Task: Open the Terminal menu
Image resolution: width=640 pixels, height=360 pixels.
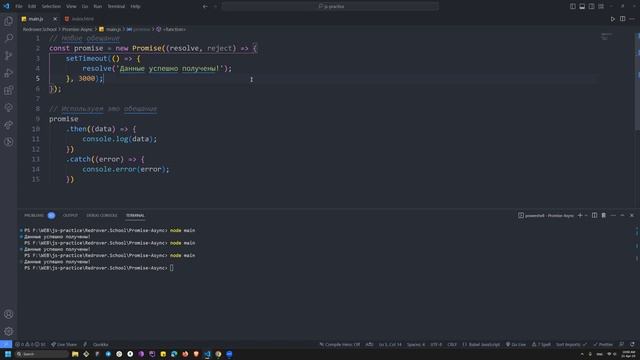Action: click(x=116, y=7)
